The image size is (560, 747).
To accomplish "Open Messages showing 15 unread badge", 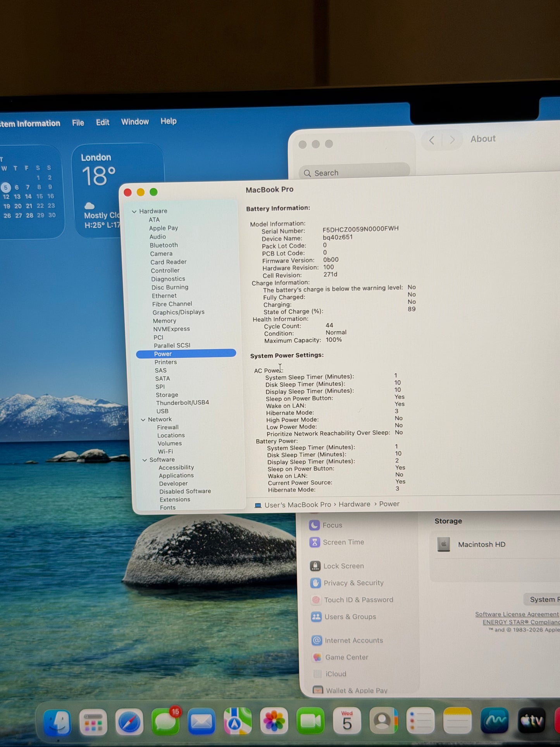I will pyautogui.click(x=165, y=722).
